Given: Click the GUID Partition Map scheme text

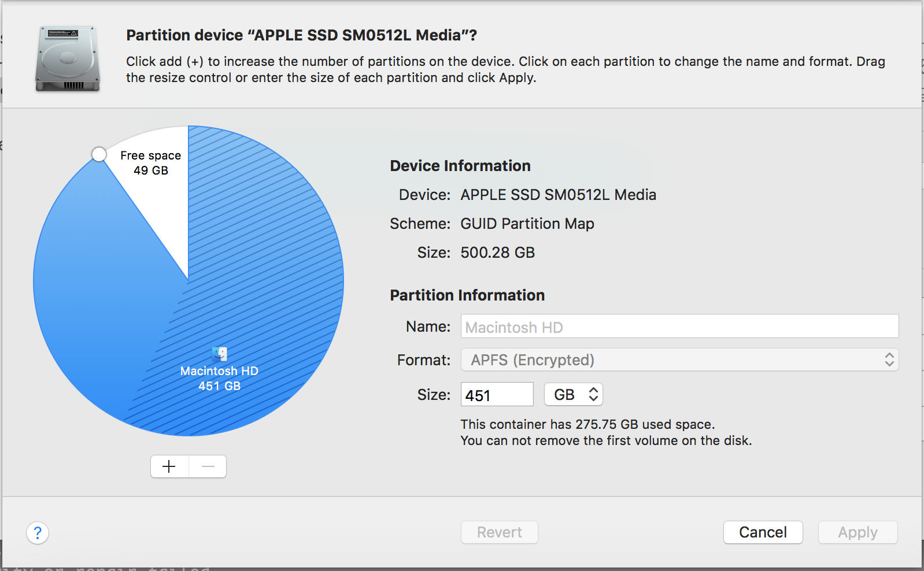Looking at the screenshot, I should tap(527, 224).
